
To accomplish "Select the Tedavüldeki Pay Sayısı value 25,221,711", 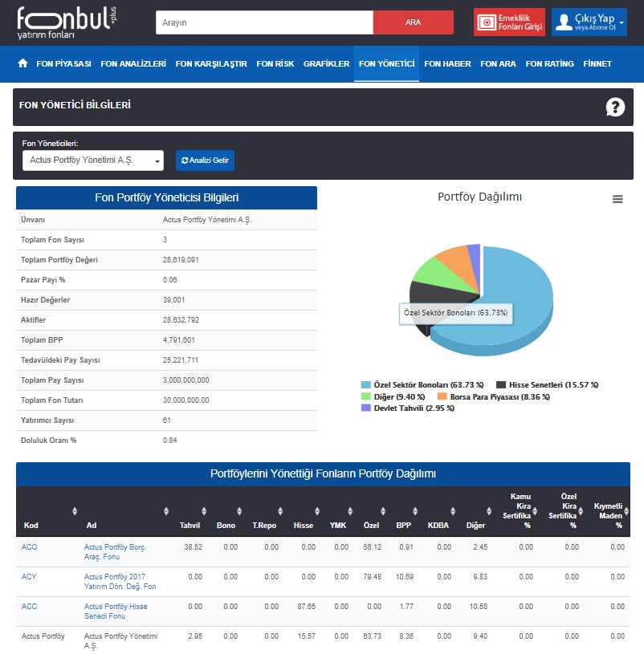I will pos(181,360).
